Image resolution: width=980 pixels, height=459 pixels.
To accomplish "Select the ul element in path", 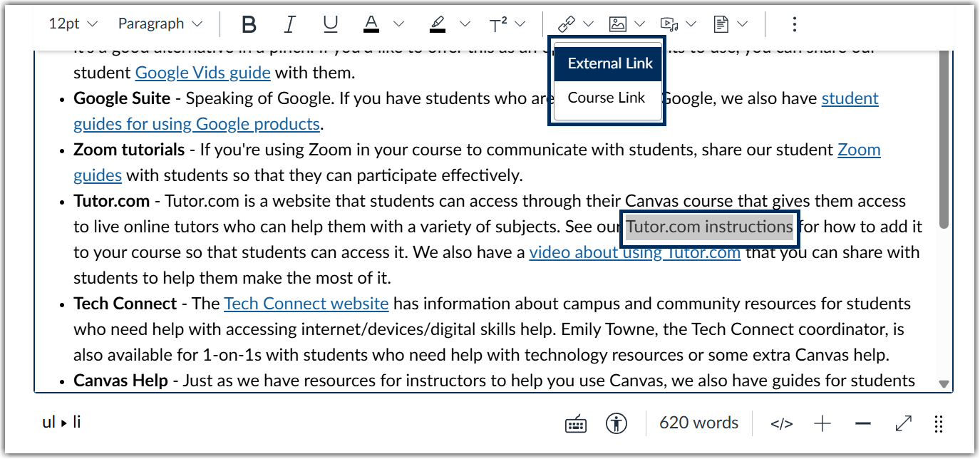I will (x=49, y=422).
